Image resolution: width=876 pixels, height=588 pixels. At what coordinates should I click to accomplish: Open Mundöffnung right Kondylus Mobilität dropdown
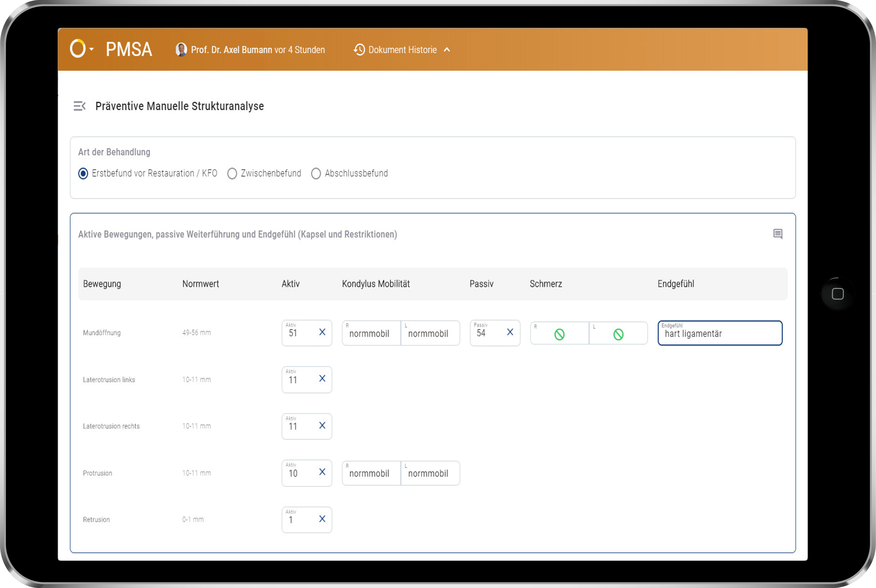point(371,333)
